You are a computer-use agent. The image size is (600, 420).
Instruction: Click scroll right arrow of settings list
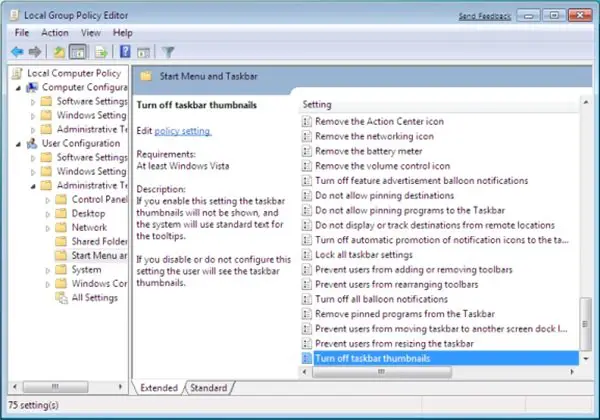pos(572,372)
